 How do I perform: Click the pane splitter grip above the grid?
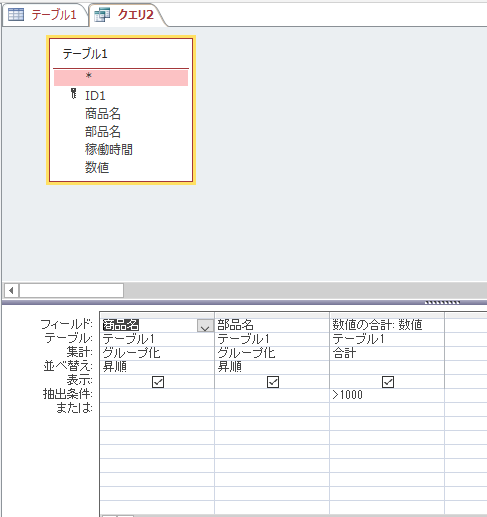442,303
